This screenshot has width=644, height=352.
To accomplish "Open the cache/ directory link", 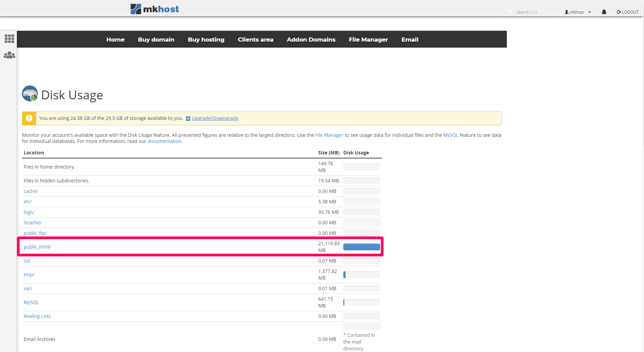I will click(x=31, y=191).
